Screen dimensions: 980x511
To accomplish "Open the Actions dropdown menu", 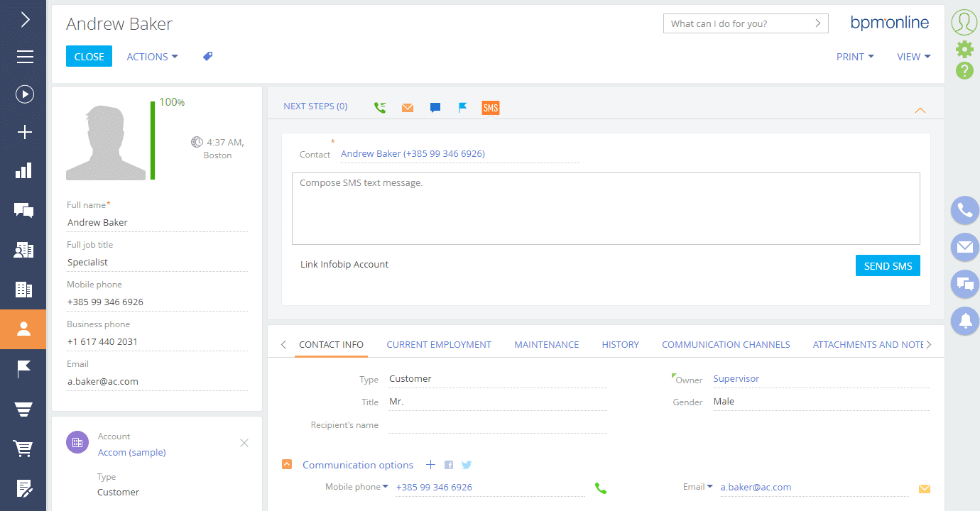I will (x=152, y=57).
